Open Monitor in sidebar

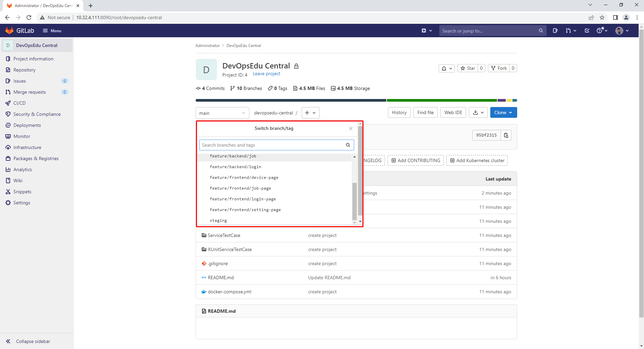(22, 136)
